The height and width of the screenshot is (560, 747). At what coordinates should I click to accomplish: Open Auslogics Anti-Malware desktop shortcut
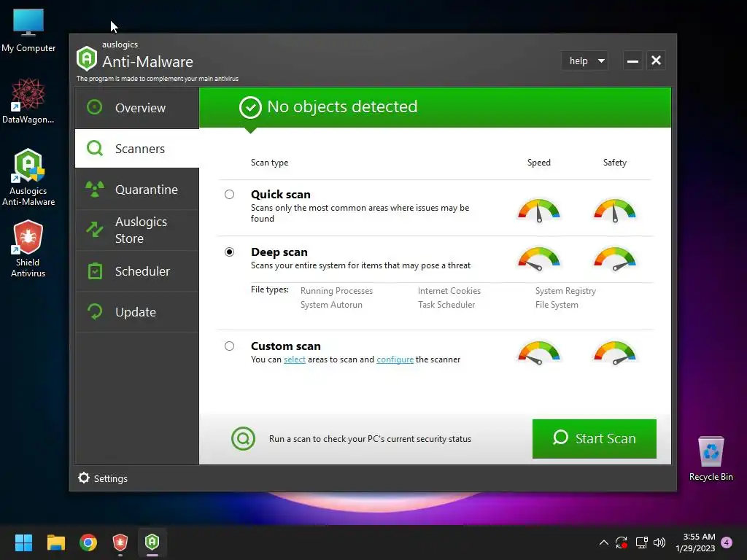28,177
